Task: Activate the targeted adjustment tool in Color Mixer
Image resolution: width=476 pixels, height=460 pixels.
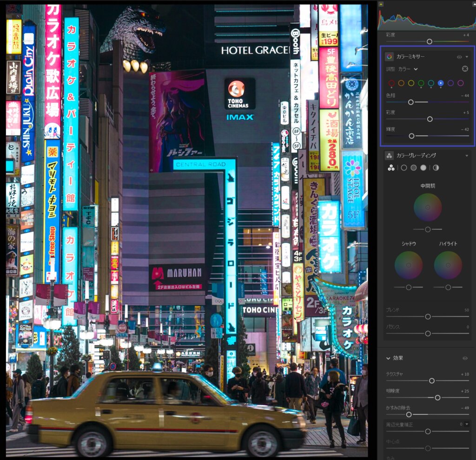Action: pos(465,69)
